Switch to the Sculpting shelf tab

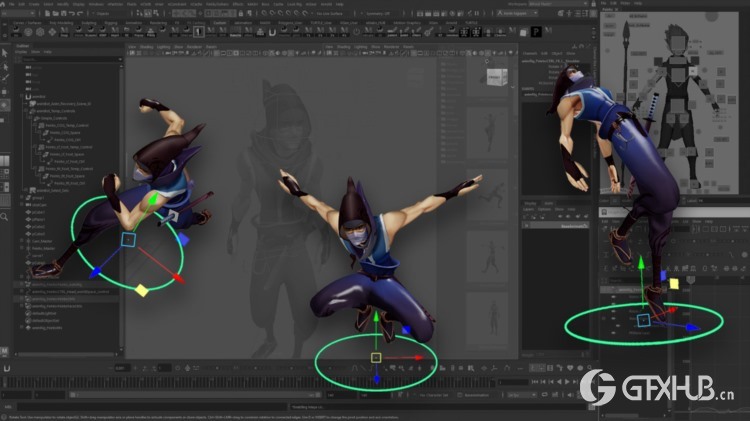88,22
